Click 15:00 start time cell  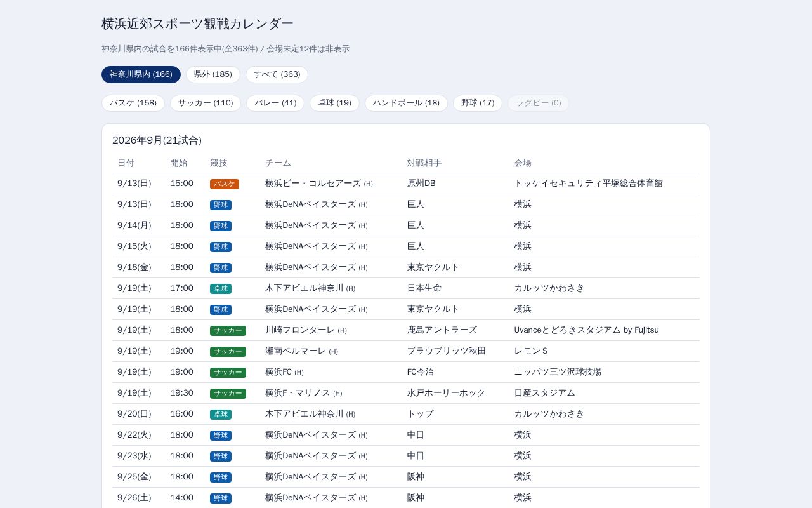pyautogui.click(x=181, y=184)
